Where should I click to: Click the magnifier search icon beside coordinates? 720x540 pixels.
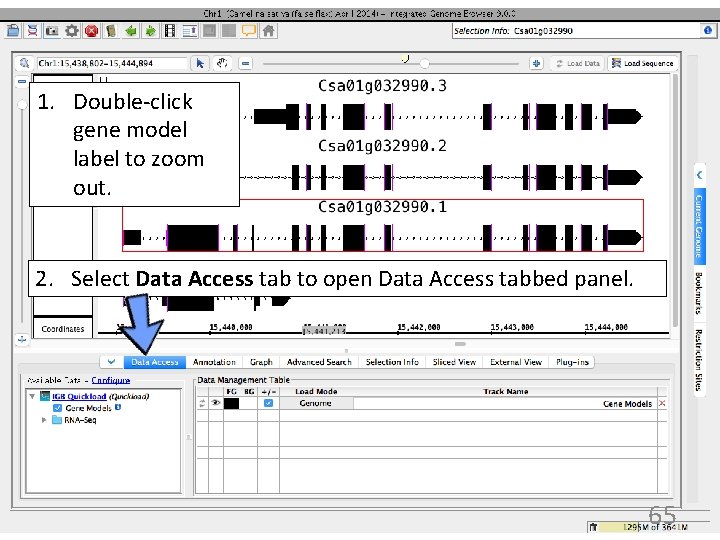click(x=24, y=63)
